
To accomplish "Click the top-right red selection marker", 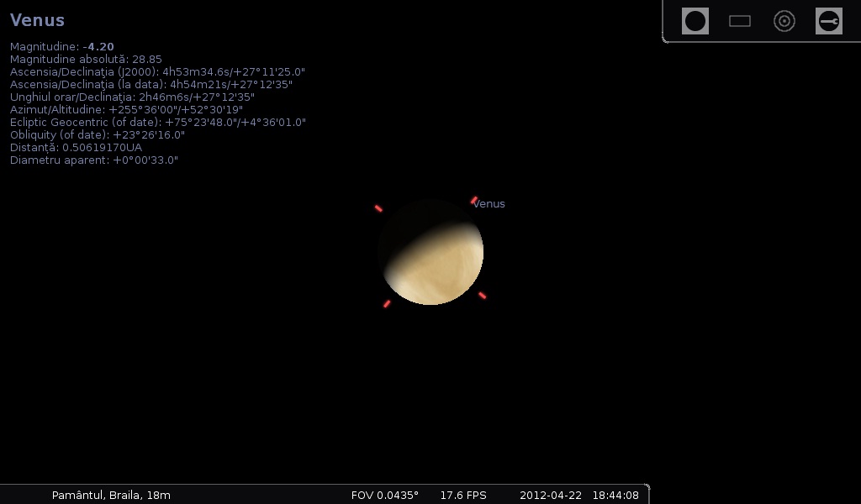I will pyautogui.click(x=474, y=200).
